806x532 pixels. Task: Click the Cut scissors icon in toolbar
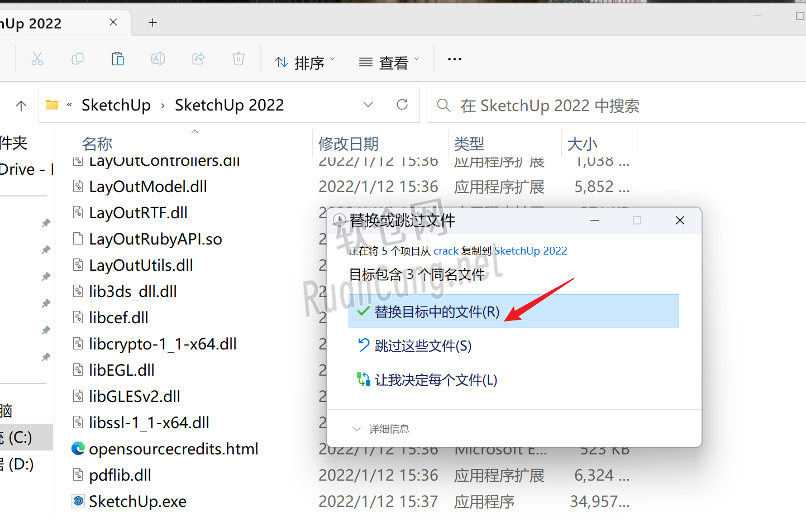click(37, 59)
